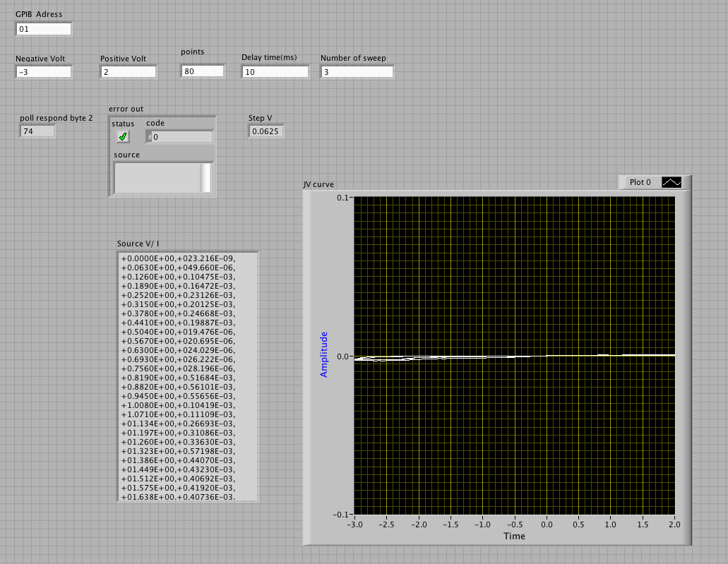Select the Positive Volt field with 2
Image resolution: width=728 pixels, height=564 pixels.
pyautogui.click(x=129, y=72)
